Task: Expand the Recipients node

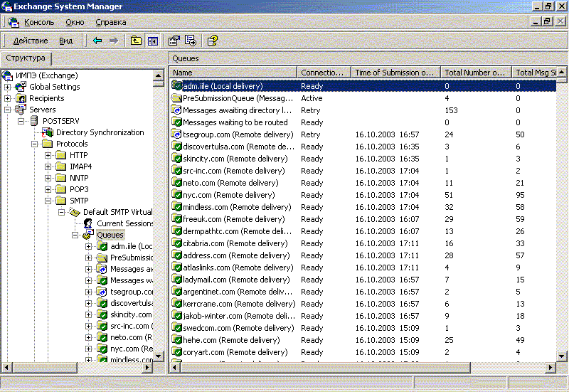Action: [x=7, y=98]
